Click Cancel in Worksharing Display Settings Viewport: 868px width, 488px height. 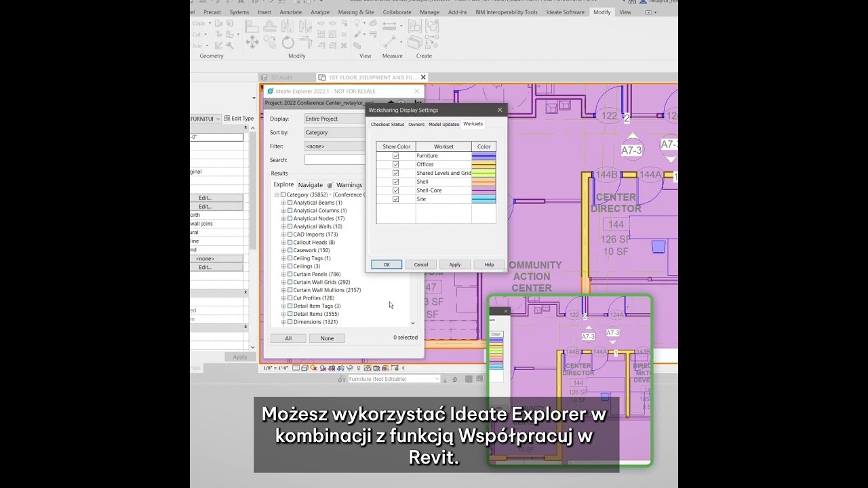pos(421,264)
